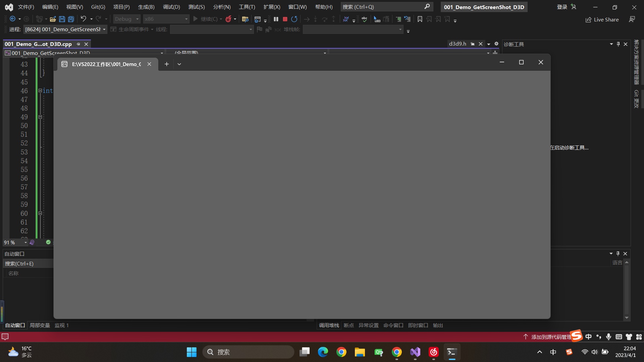Stop debugging with the red square
644x362 pixels.
pyautogui.click(x=285, y=19)
